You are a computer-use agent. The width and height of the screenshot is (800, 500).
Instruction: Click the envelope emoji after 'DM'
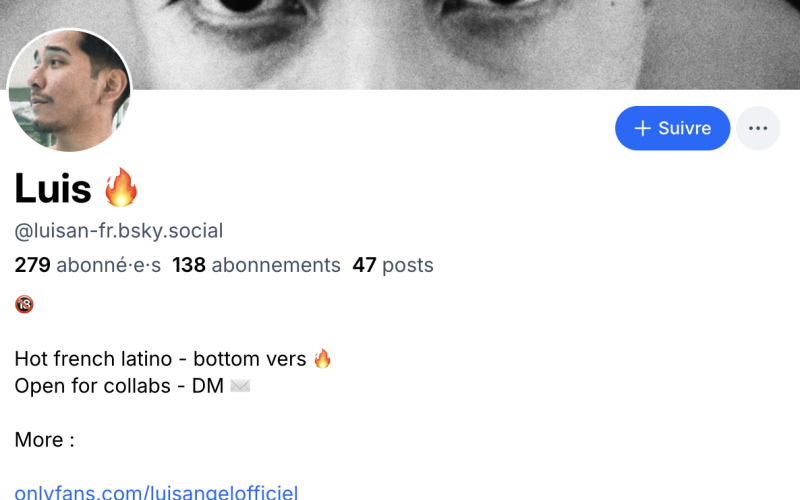click(240, 386)
